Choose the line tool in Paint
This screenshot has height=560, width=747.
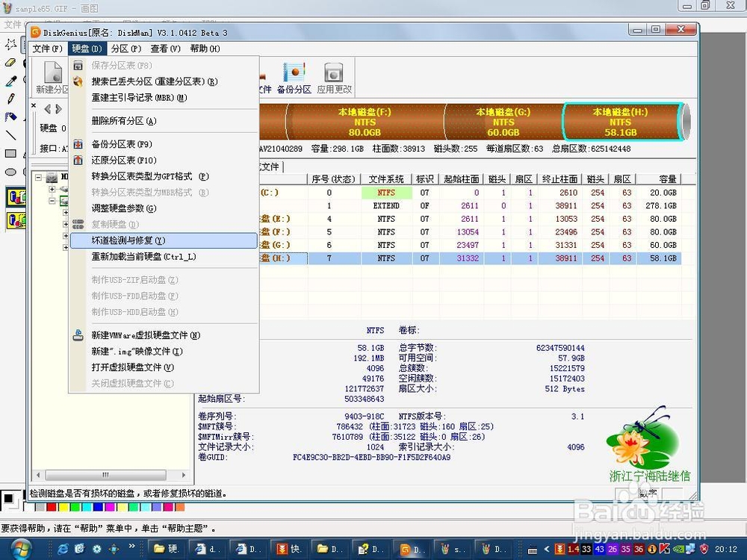(10, 134)
